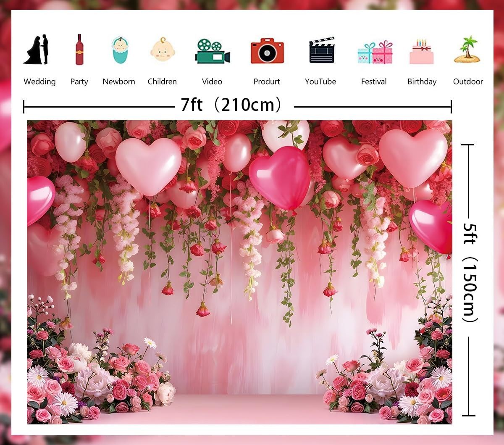Screen dimensions: 504x445
Task: Click the Party label text
Action: [x=79, y=82]
